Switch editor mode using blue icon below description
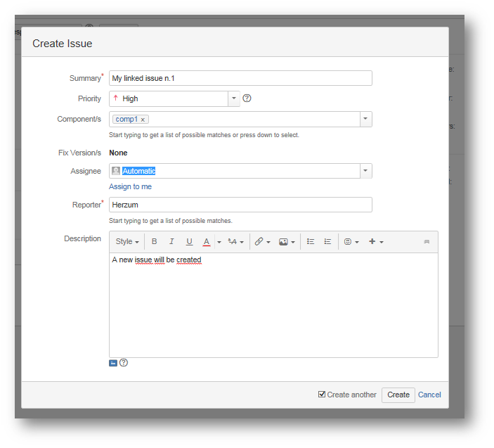 [113, 363]
